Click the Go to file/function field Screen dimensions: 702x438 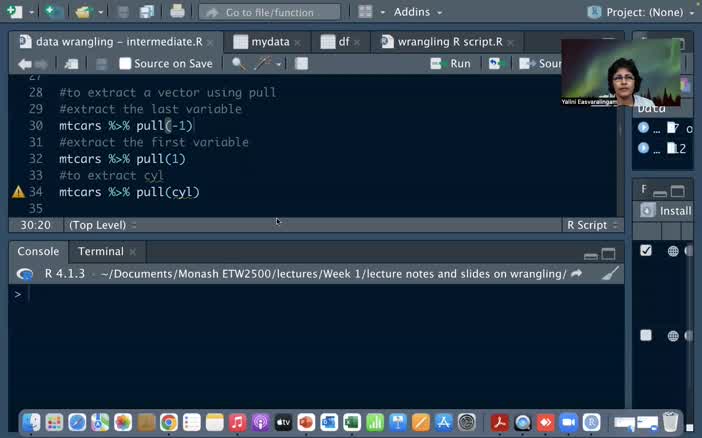268,12
